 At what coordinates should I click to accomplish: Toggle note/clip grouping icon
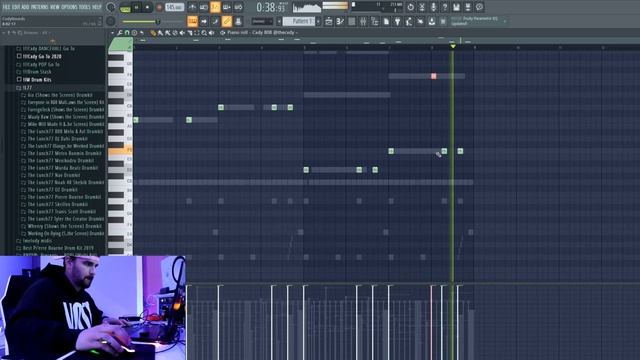(x=215, y=21)
